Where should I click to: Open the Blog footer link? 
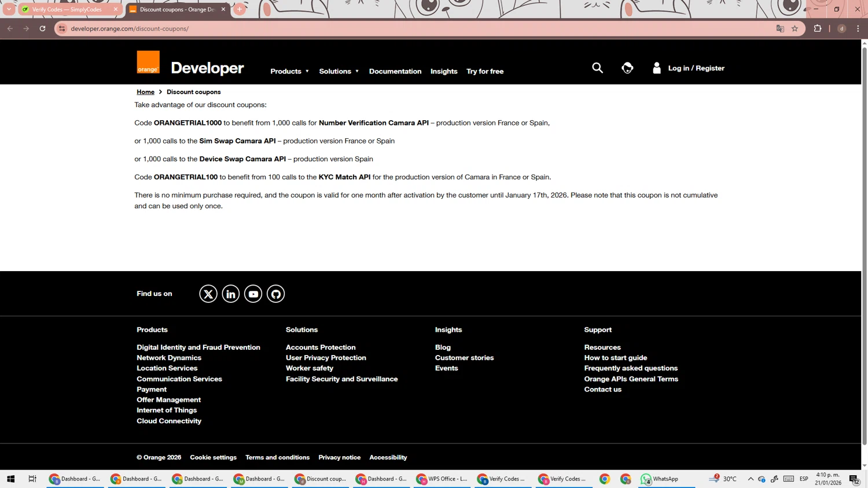(443, 347)
